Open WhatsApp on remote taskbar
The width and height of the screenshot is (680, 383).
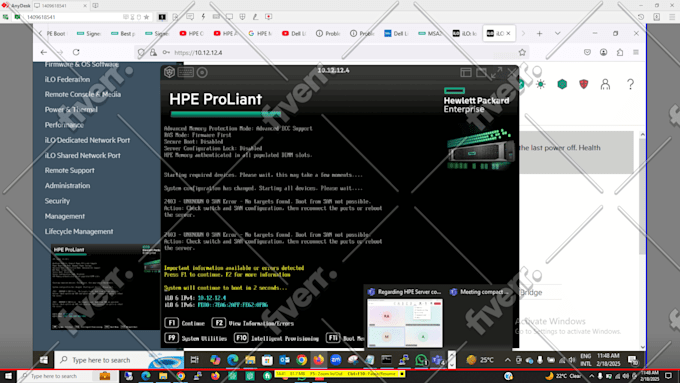pos(421,360)
